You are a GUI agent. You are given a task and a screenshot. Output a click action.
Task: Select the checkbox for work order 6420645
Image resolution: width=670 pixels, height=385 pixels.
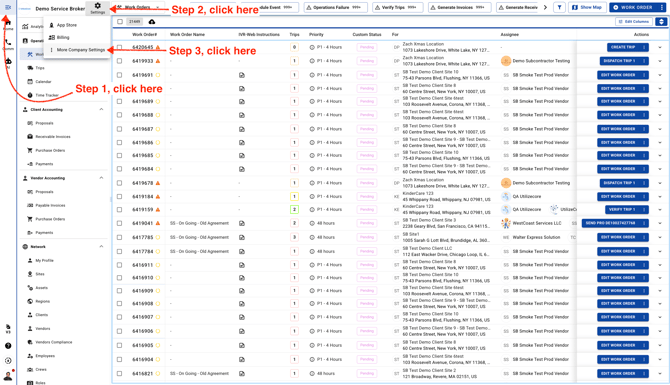(119, 47)
